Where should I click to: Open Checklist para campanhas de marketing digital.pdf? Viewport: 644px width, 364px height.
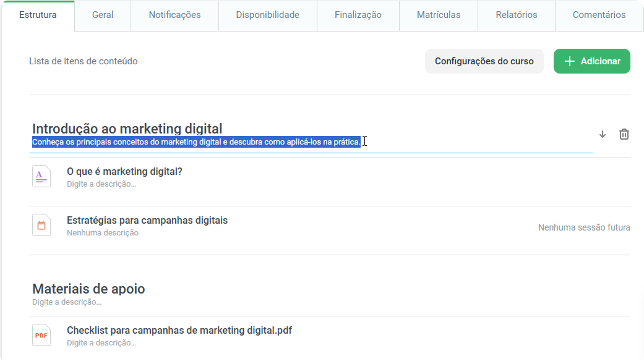click(179, 331)
